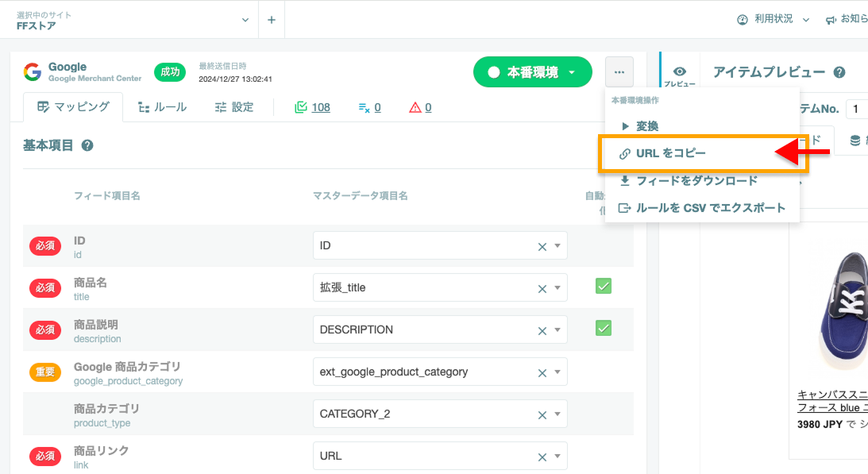868x474 pixels.
Task: Click the blue sneaker preview image
Action: 843,310
